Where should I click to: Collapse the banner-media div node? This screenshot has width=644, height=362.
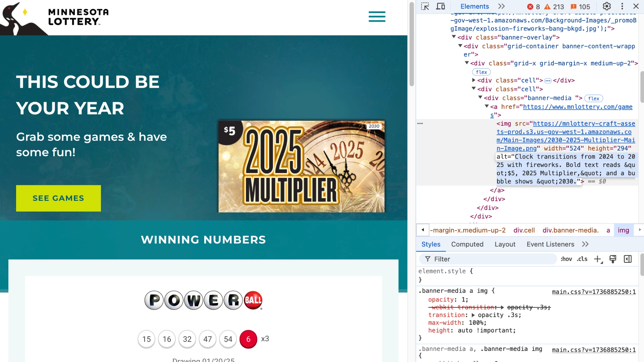point(480,97)
